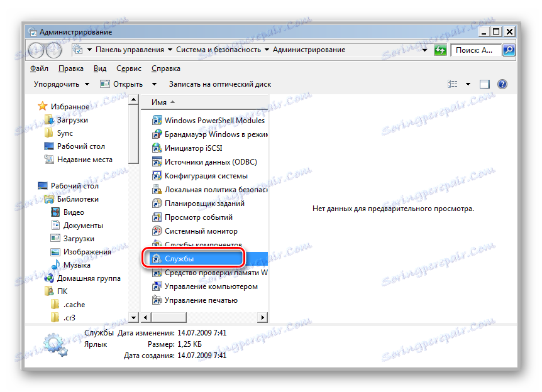Expand dropdown after Панель управления in breadcrumb
The image size is (542, 392).
coord(170,50)
